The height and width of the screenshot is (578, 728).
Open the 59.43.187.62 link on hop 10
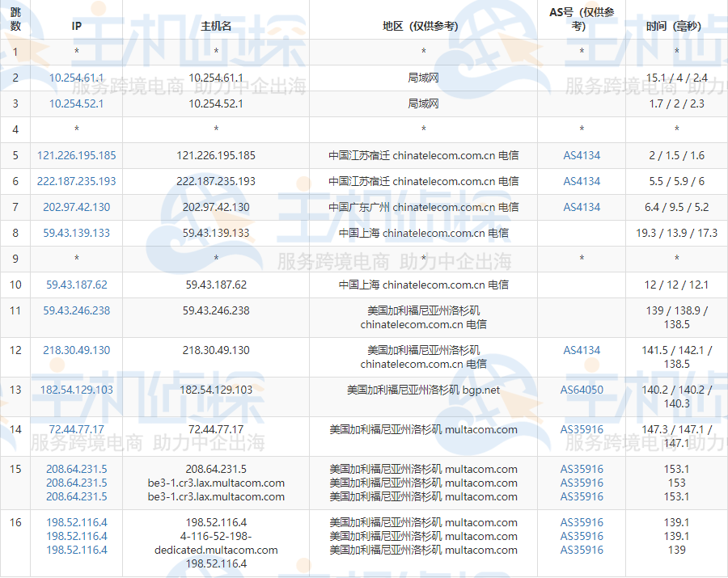point(76,285)
